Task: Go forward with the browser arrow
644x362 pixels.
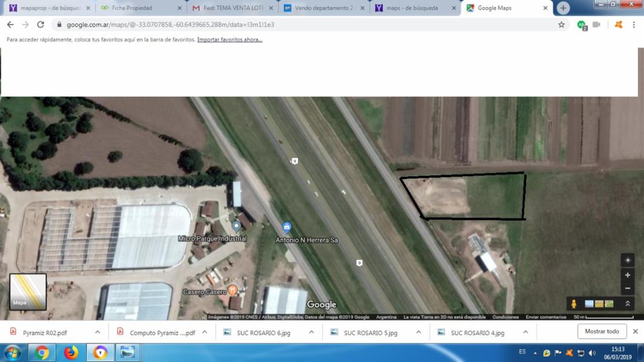Action: tap(25, 25)
